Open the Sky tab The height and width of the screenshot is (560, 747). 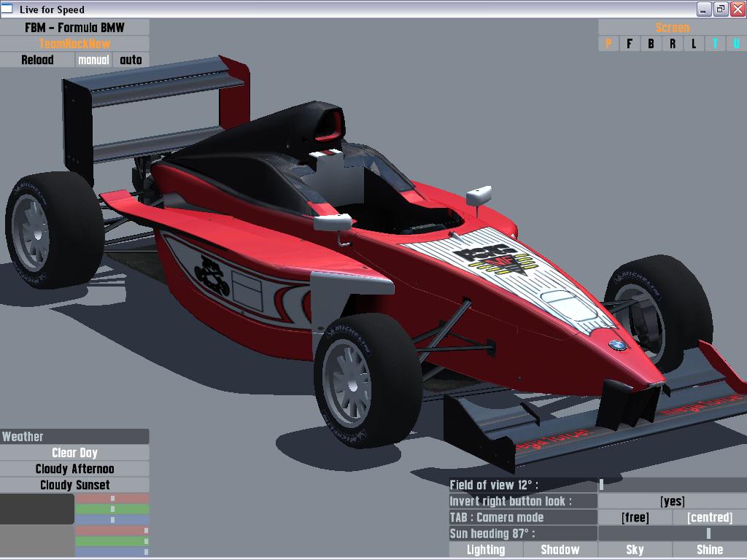click(635, 550)
